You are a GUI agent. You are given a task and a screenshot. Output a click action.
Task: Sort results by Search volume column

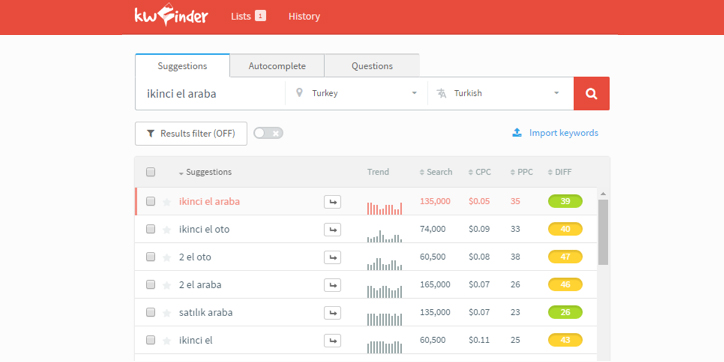pyautogui.click(x=436, y=172)
